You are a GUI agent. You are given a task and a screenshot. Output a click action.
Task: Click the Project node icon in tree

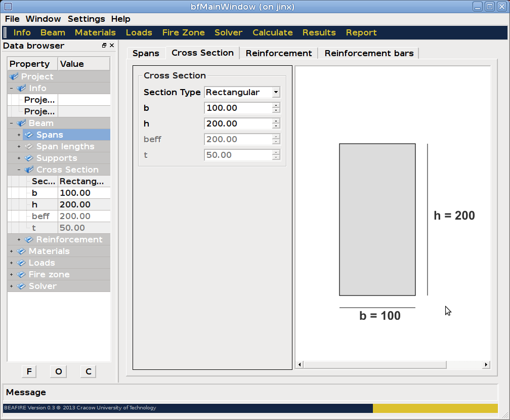click(x=14, y=76)
